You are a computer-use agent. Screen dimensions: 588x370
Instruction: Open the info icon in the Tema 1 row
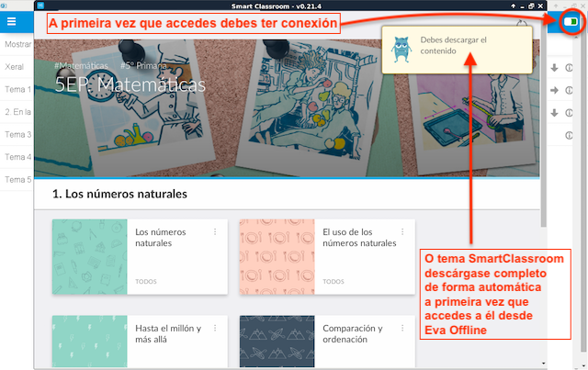pos(569,90)
